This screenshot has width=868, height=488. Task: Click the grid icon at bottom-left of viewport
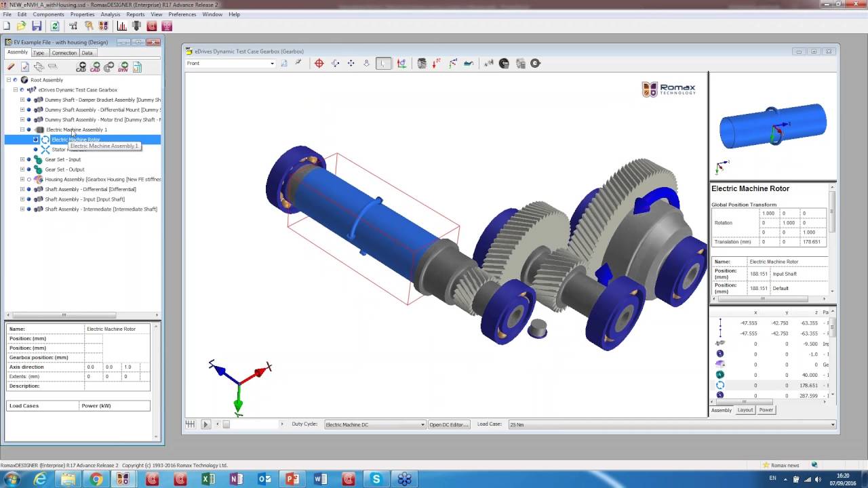click(191, 424)
